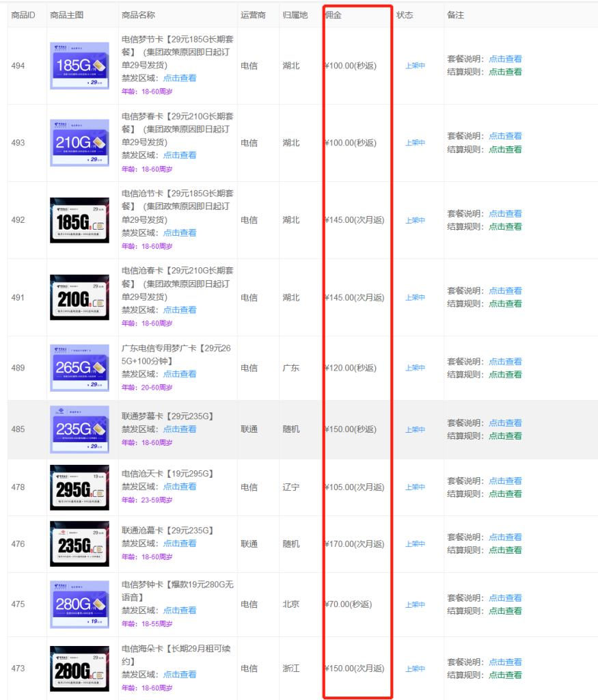Click 上架中 status for product 494
The width and height of the screenshot is (598, 700).
415,66
